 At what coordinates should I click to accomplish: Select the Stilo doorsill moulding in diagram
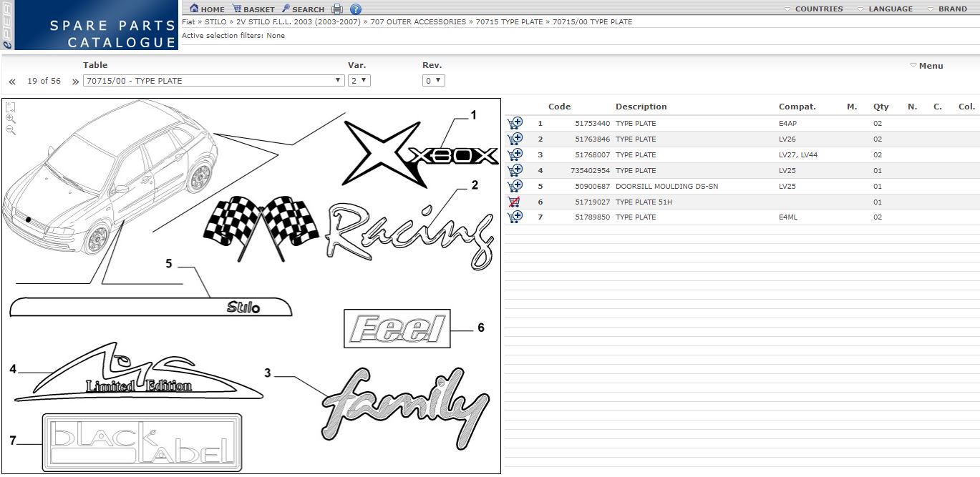tap(151, 306)
